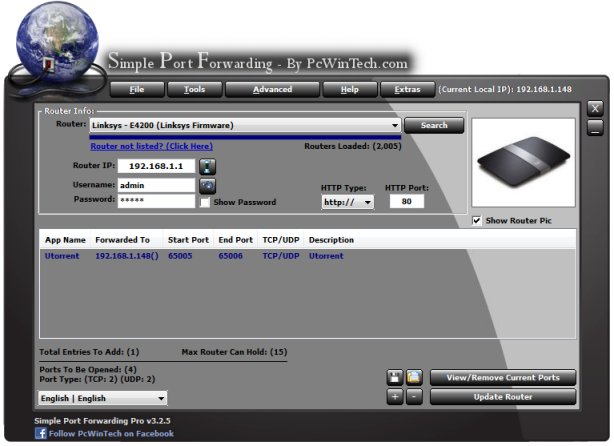Viewport: 614px width, 446px height.
Task: Click the plus icon to add entry
Action: tap(395, 397)
